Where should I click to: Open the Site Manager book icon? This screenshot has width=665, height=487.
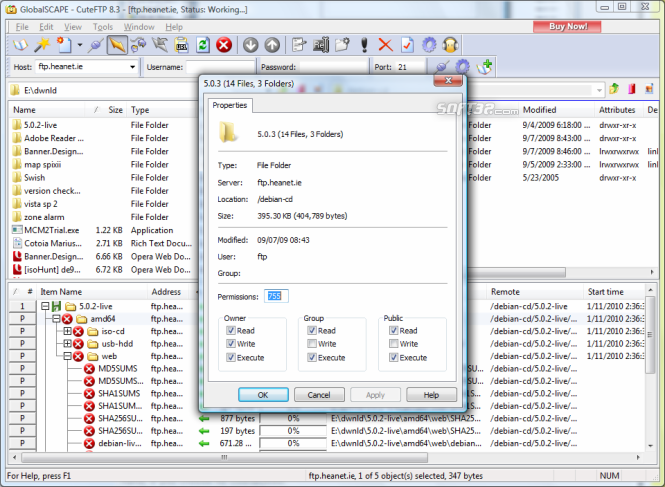[x=20, y=45]
